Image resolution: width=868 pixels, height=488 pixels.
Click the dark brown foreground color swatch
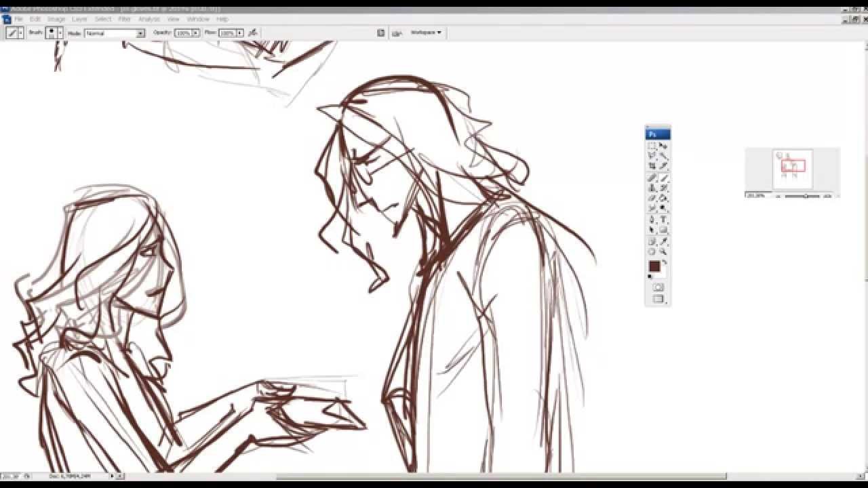(x=654, y=266)
